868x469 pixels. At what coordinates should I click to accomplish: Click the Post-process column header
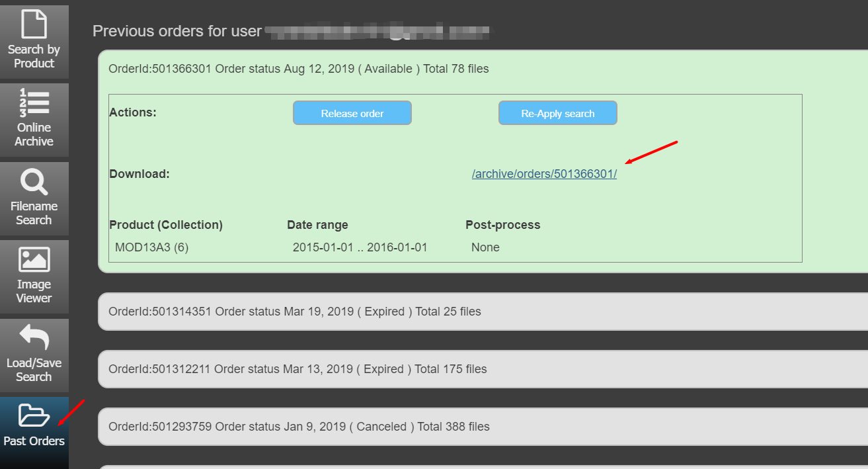coord(503,225)
